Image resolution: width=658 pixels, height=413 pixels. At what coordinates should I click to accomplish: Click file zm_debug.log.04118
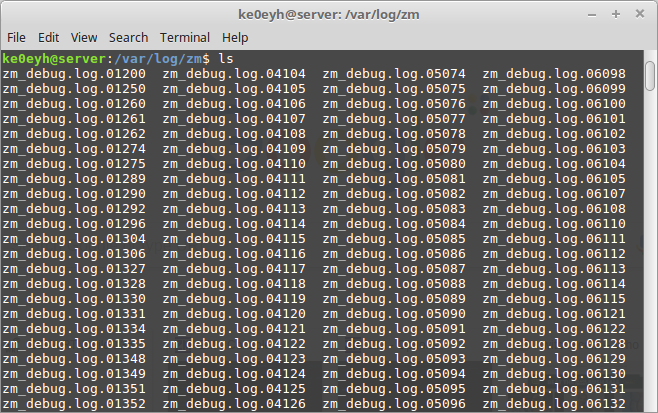pos(234,284)
